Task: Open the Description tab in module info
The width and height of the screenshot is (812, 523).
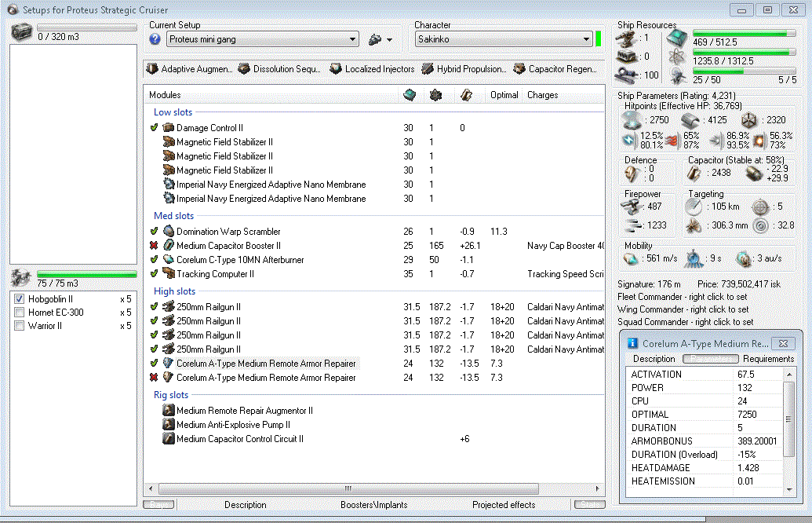Action: click(x=654, y=359)
